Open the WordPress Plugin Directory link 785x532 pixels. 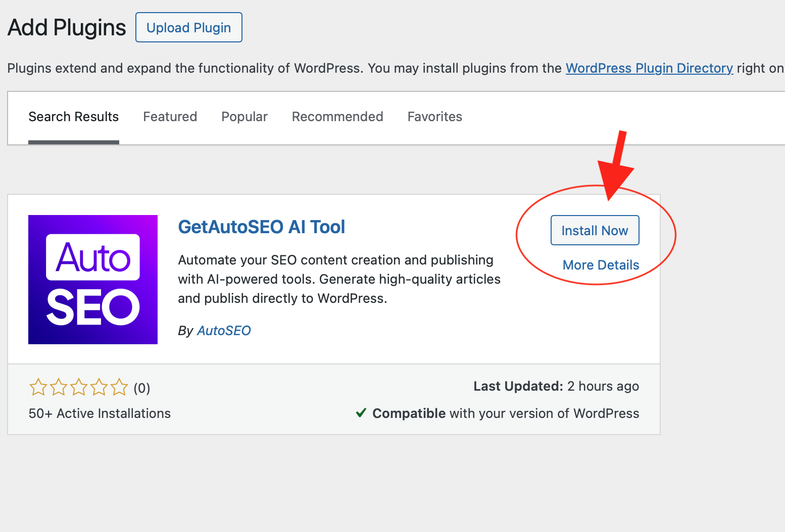click(649, 68)
